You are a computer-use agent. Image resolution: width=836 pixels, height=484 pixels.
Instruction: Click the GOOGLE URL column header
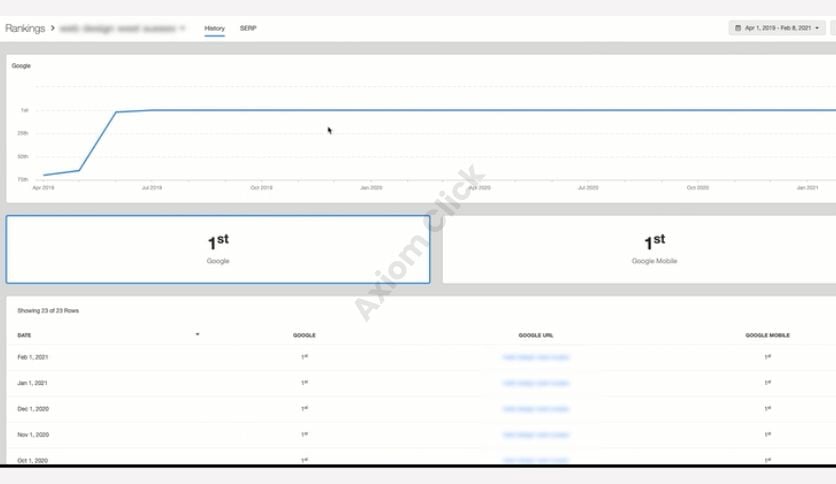(536, 335)
